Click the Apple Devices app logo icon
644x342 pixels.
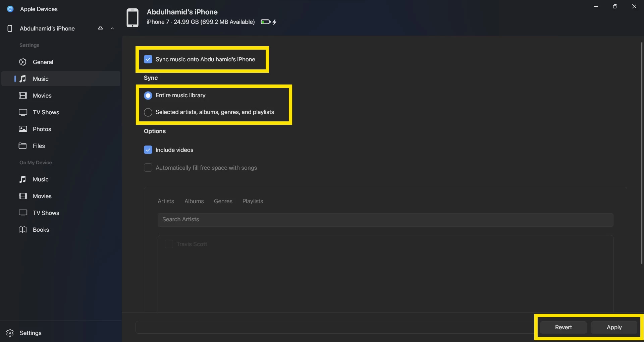click(10, 9)
